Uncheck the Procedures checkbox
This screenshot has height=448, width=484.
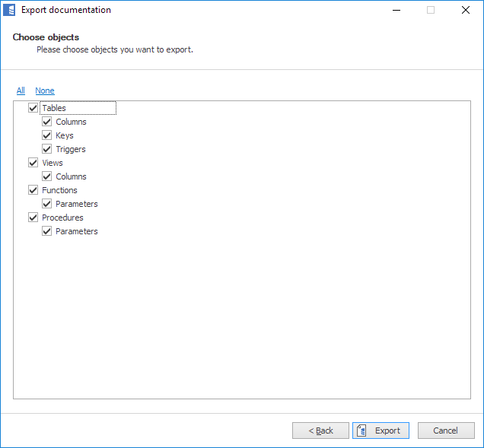[33, 218]
